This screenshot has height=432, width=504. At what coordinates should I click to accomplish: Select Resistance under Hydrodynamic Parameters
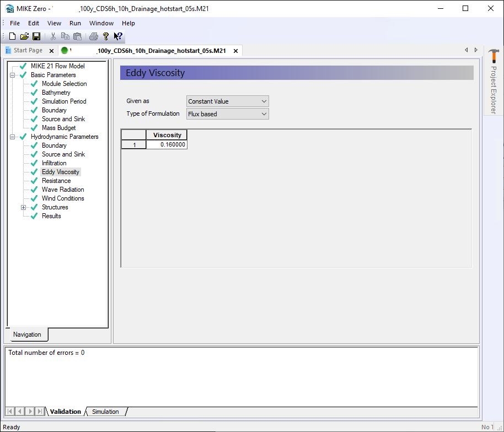coord(56,181)
